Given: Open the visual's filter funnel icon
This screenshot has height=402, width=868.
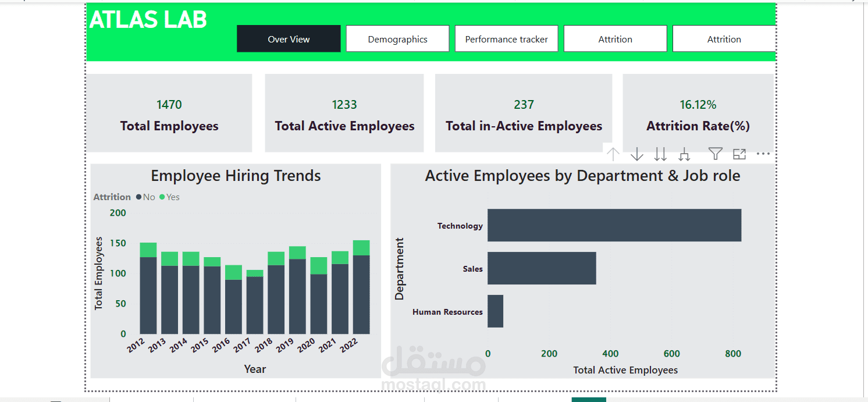Looking at the screenshot, I should (716, 154).
